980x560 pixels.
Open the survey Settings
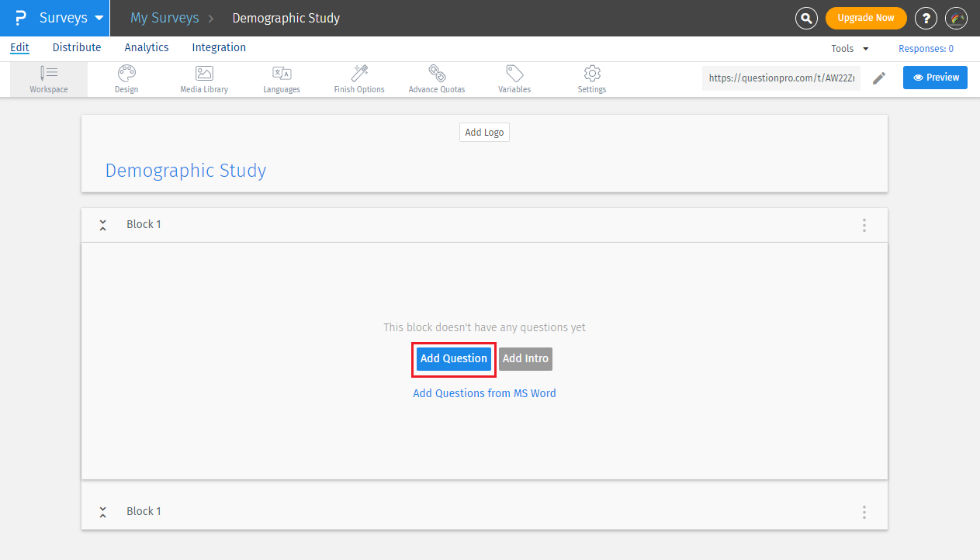tap(591, 78)
